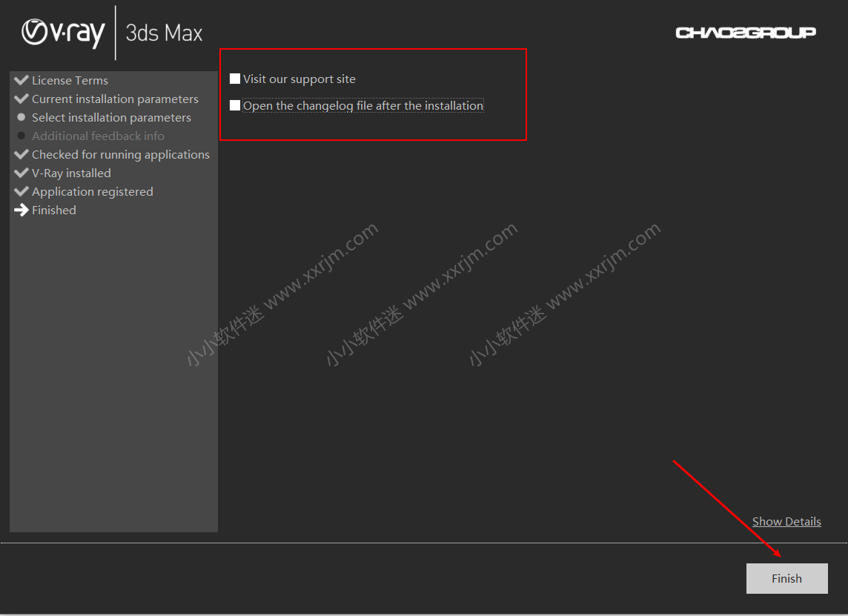The height and width of the screenshot is (616, 848).
Task: Click the 3ds Max title text
Action: [x=164, y=33]
